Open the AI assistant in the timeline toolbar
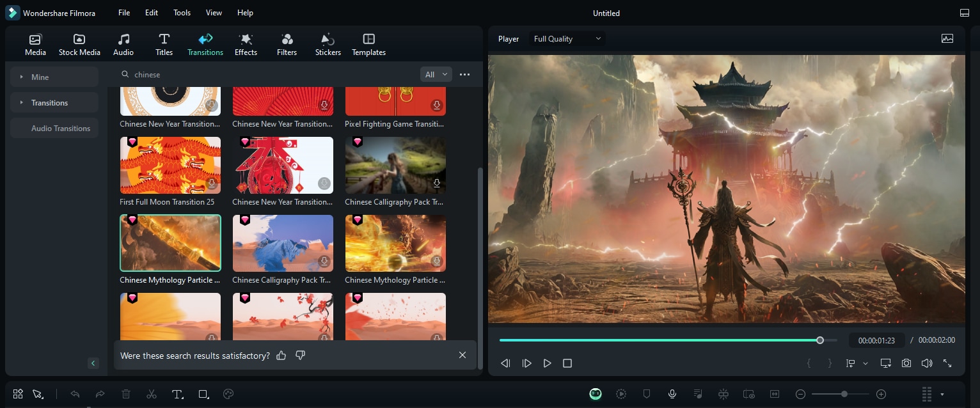This screenshot has width=980, height=408. [595, 394]
